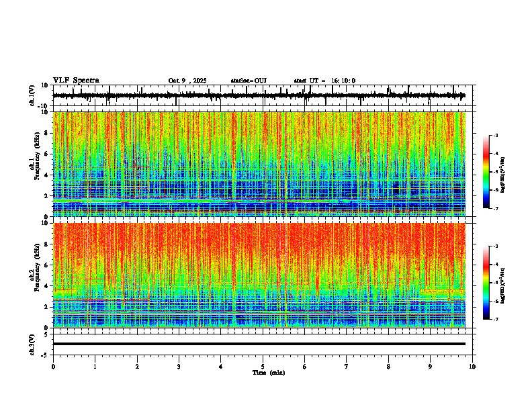The height and width of the screenshot is (411, 532).
Task: Click time axis tick label "2"
Action: click(x=137, y=367)
